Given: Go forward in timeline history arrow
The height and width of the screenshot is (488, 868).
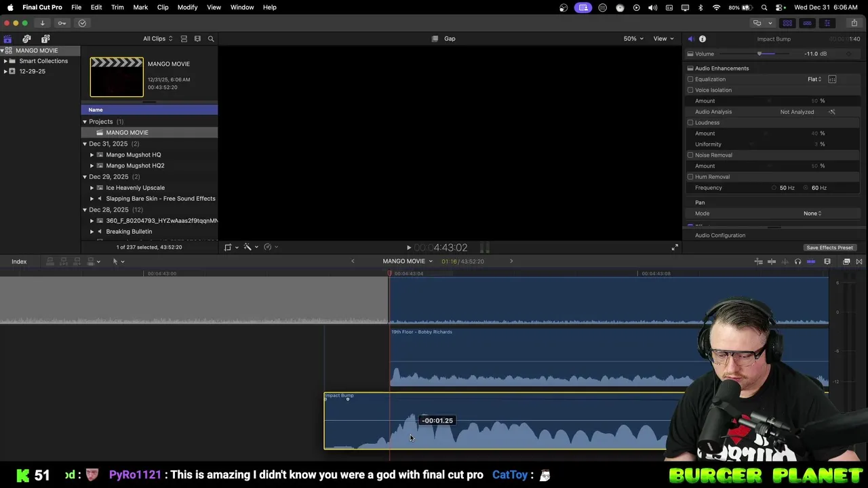Looking at the screenshot, I should [511, 262].
